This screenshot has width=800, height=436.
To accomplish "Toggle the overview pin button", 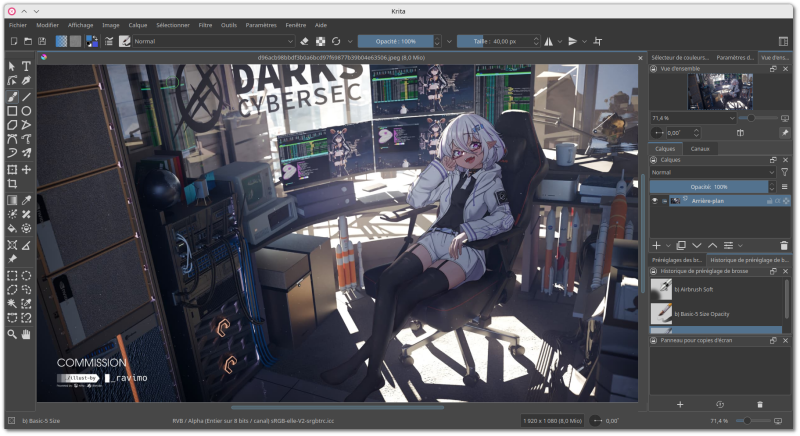I will (785, 133).
